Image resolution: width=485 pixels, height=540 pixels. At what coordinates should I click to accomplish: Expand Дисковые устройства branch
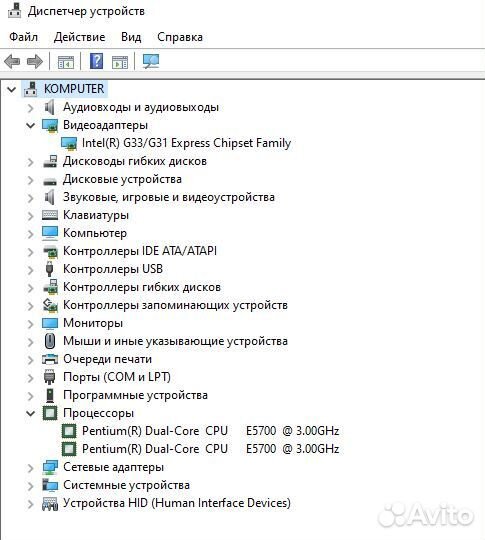[31, 180]
